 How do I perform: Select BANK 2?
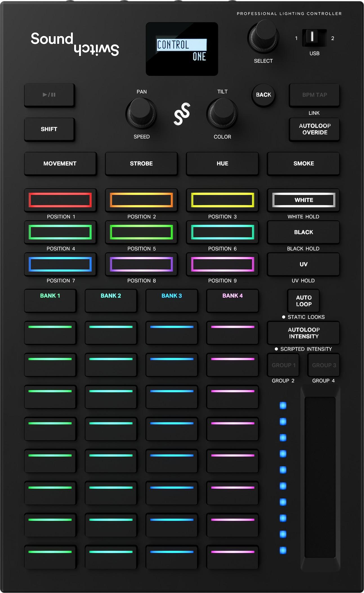111,301
